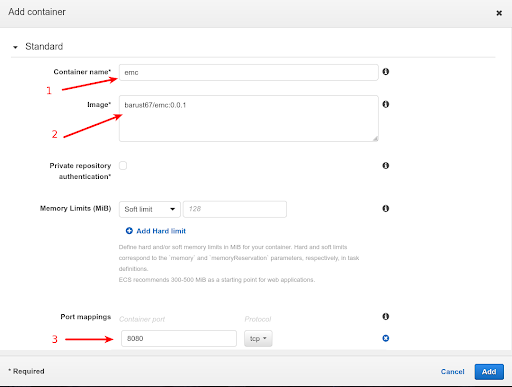The image size is (512, 387).
Task: Open the Soft limit dropdown
Action: point(150,209)
